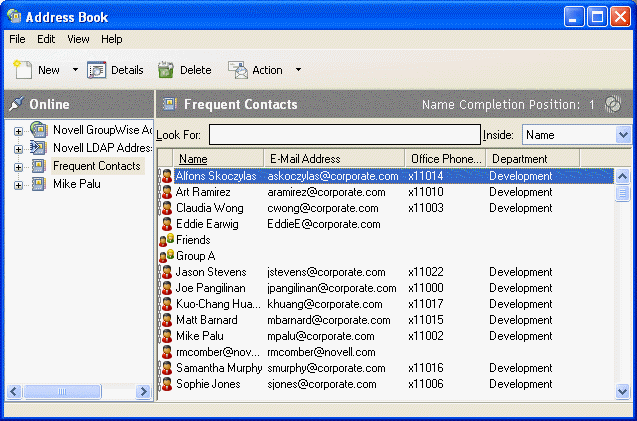Click the Art Ramirez contact icon
This screenshot has width=637, height=421.
tap(167, 192)
